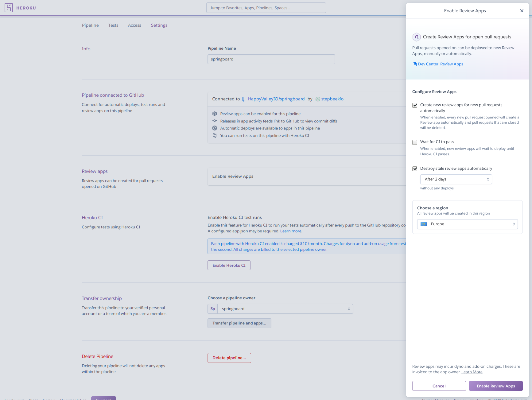This screenshot has width=532, height=400.
Task: Click the 'Transfer ownership' heading
Action: click(x=102, y=298)
